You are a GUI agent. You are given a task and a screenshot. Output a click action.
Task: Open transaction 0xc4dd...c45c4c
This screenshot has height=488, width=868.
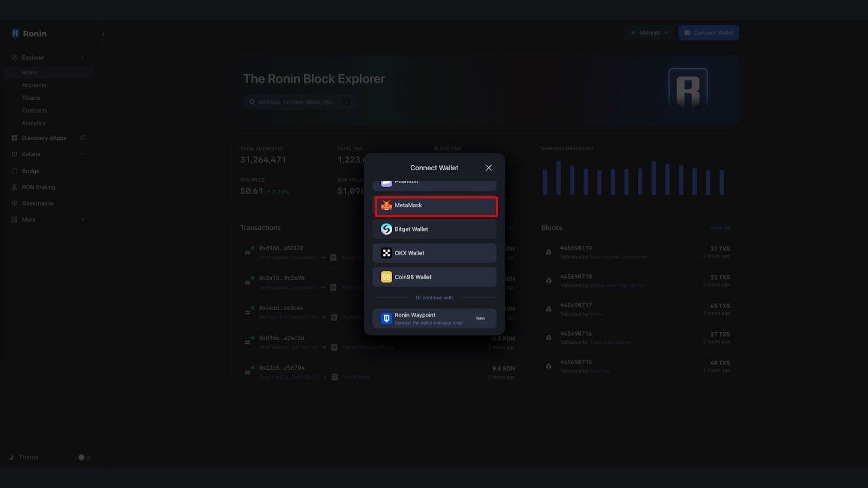(x=281, y=308)
